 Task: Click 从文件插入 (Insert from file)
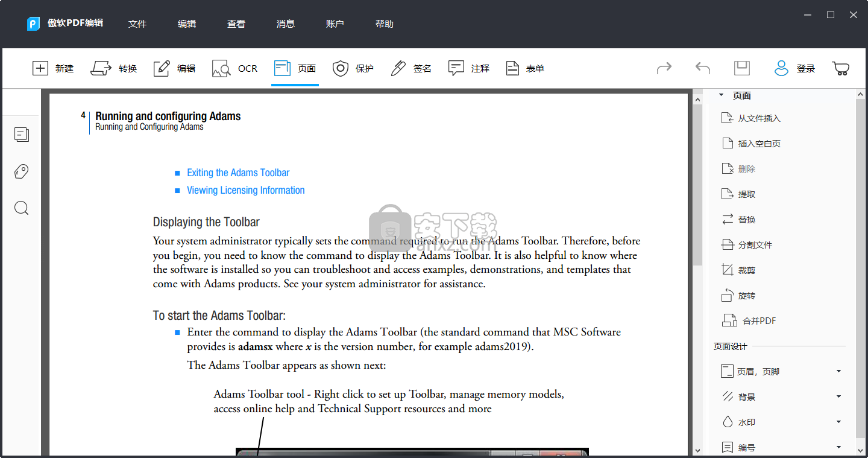point(752,118)
